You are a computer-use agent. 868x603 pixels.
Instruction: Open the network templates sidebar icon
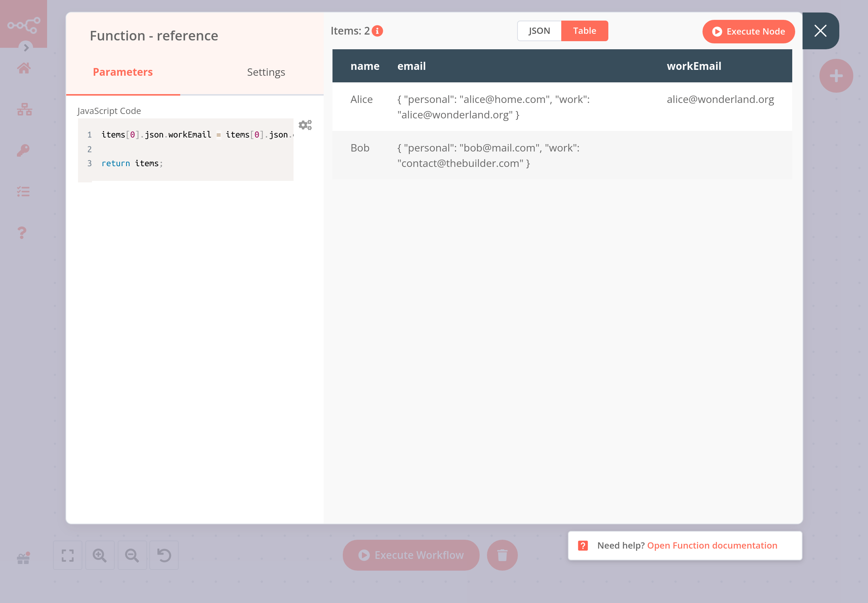pyautogui.click(x=24, y=109)
